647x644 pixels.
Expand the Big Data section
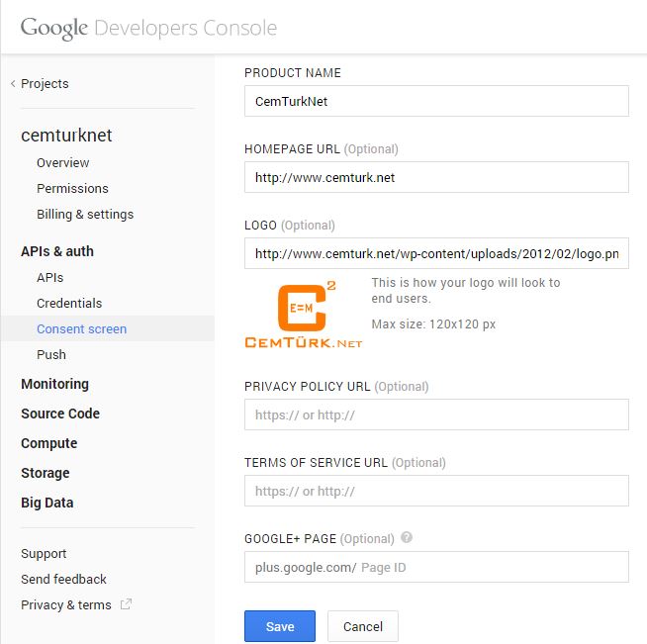(x=47, y=503)
